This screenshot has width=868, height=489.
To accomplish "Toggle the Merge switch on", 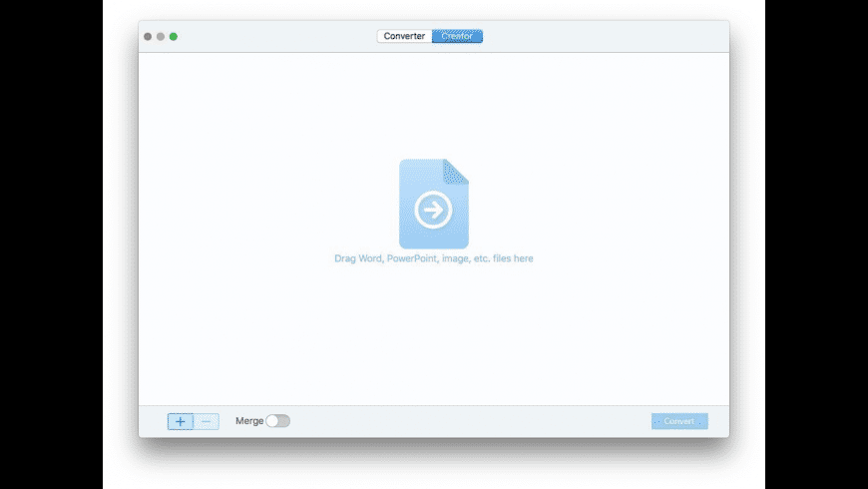I will pyautogui.click(x=278, y=421).
